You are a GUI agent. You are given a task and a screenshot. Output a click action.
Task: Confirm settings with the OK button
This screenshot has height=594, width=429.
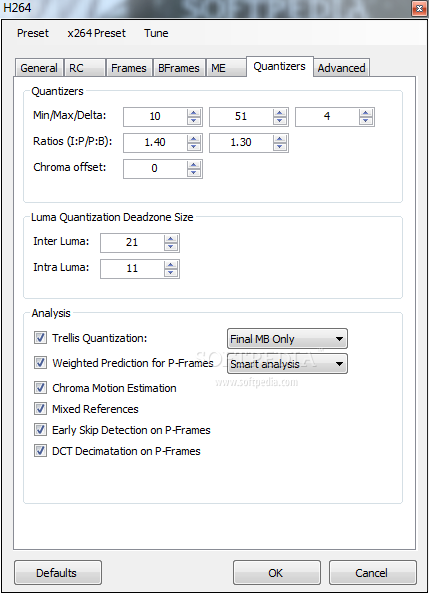277,573
